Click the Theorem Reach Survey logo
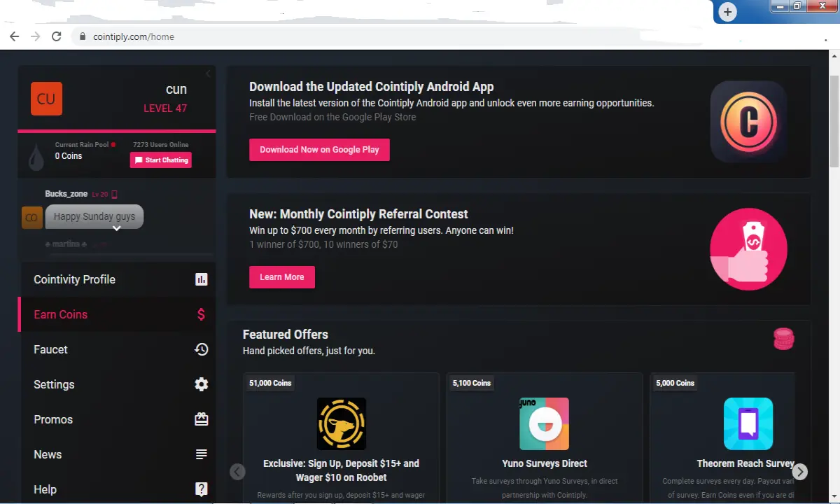This screenshot has width=840, height=504. (x=748, y=423)
